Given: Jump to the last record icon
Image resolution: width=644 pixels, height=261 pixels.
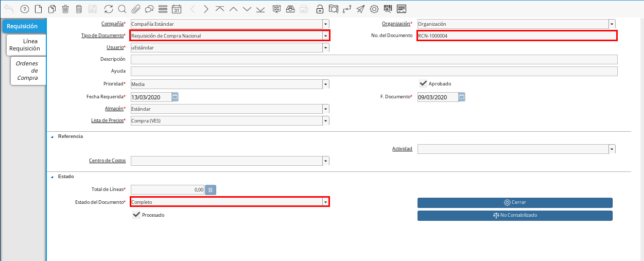Looking at the screenshot, I should click(261, 9).
